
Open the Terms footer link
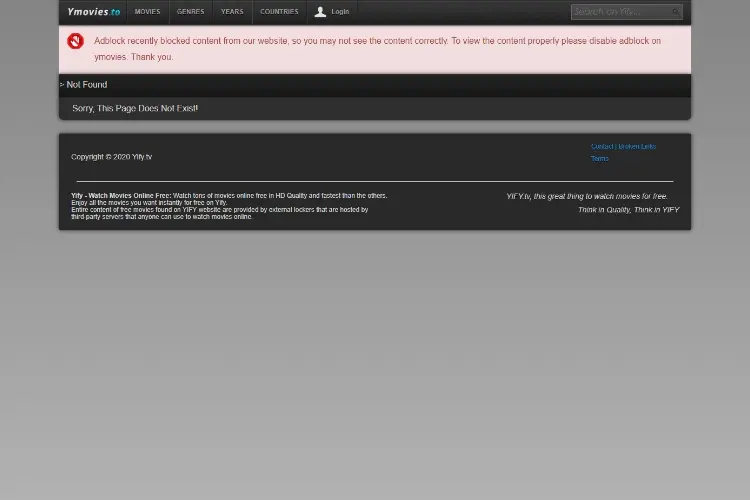(599, 158)
